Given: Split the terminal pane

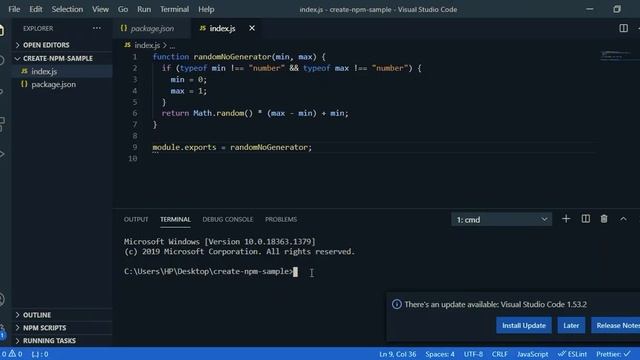Looking at the screenshot, I should 585,219.
